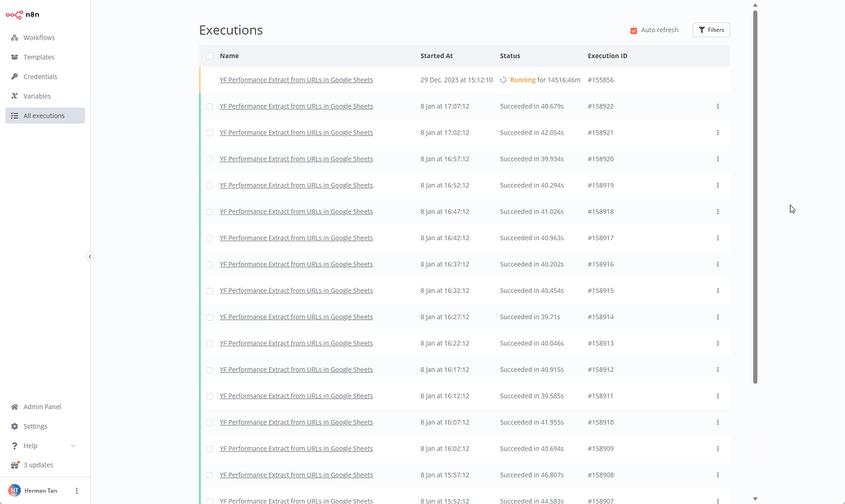Enable the Auto refresh checkbox

coord(632,30)
